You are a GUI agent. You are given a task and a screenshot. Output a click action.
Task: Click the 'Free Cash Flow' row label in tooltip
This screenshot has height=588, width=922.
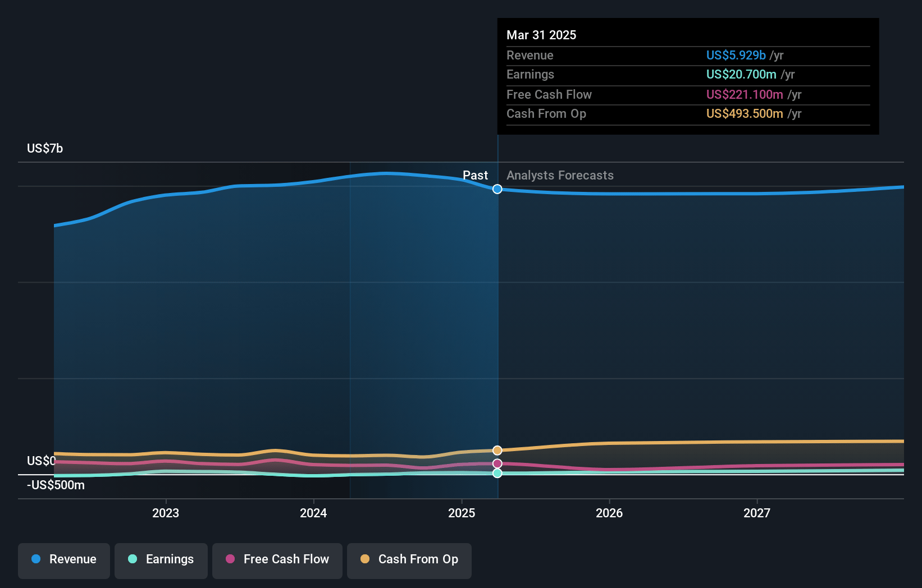point(549,94)
